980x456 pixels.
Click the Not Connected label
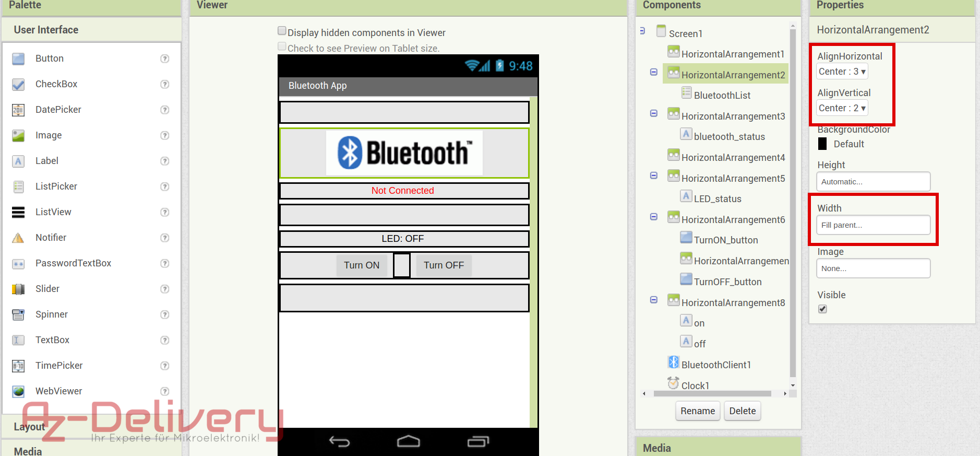click(x=402, y=191)
